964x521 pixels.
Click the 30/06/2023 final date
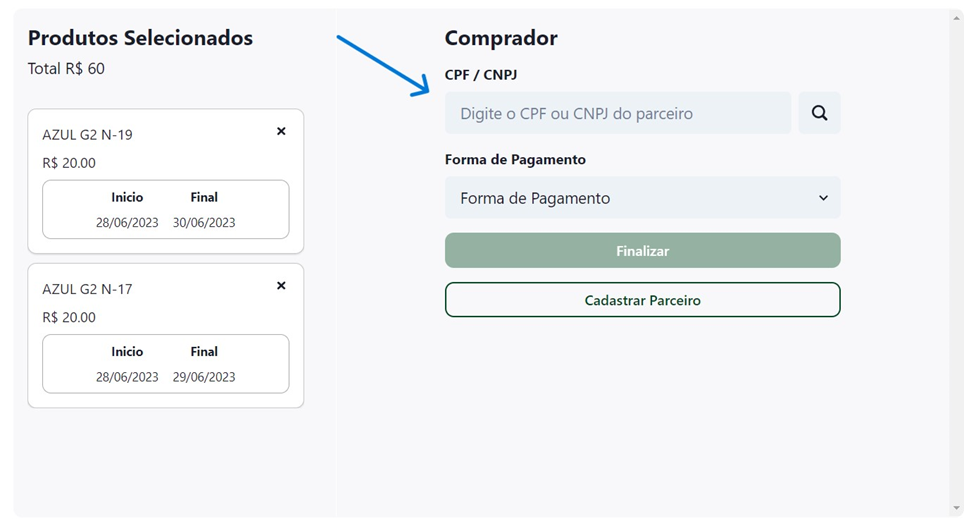coord(204,223)
